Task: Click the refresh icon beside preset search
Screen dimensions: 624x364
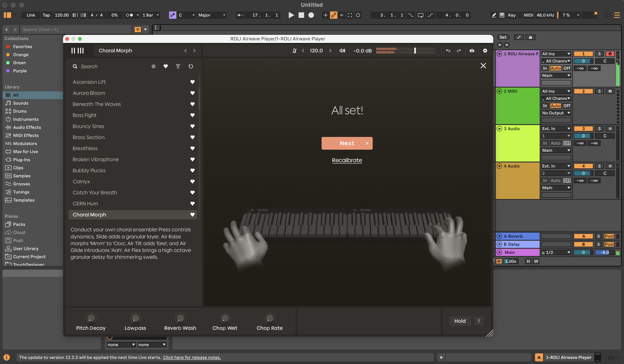Action: pyautogui.click(x=191, y=66)
